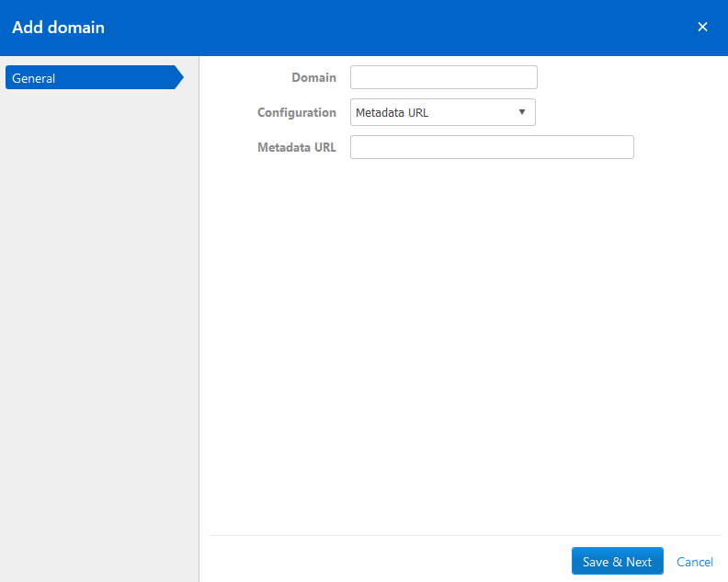The image size is (728, 582).
Task: Focus the Metadata URL text input
Action: click(492, 147)
